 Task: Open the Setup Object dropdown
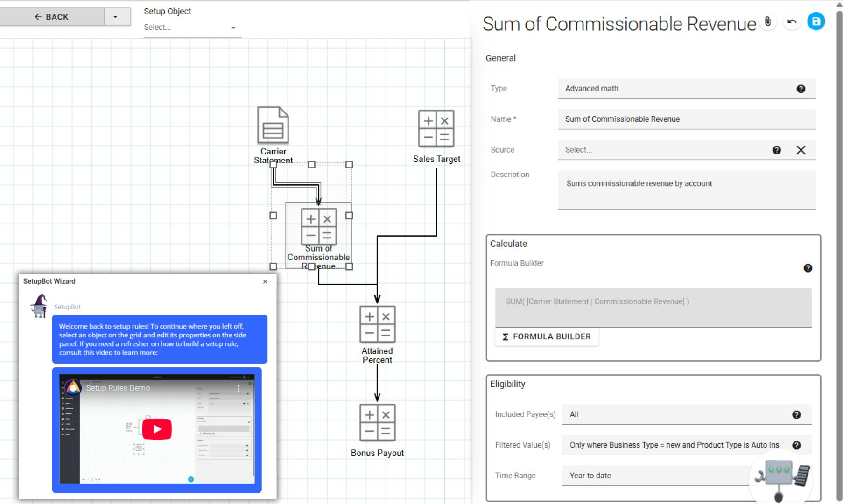(x=190, y=28)
